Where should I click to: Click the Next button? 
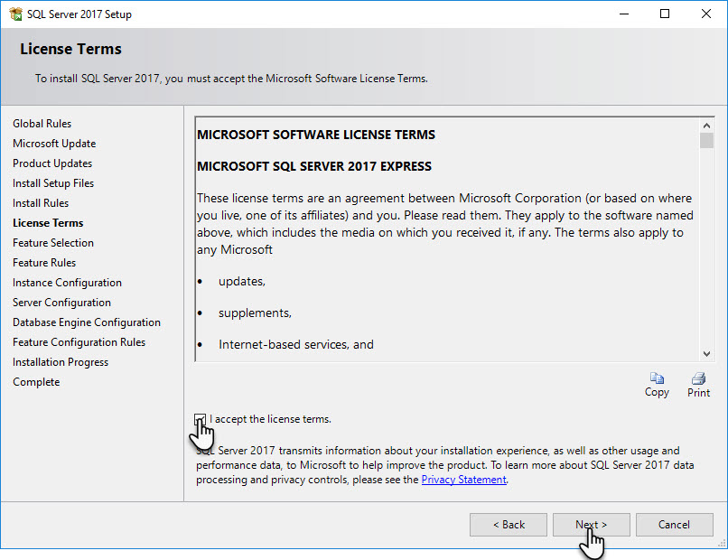591,525
